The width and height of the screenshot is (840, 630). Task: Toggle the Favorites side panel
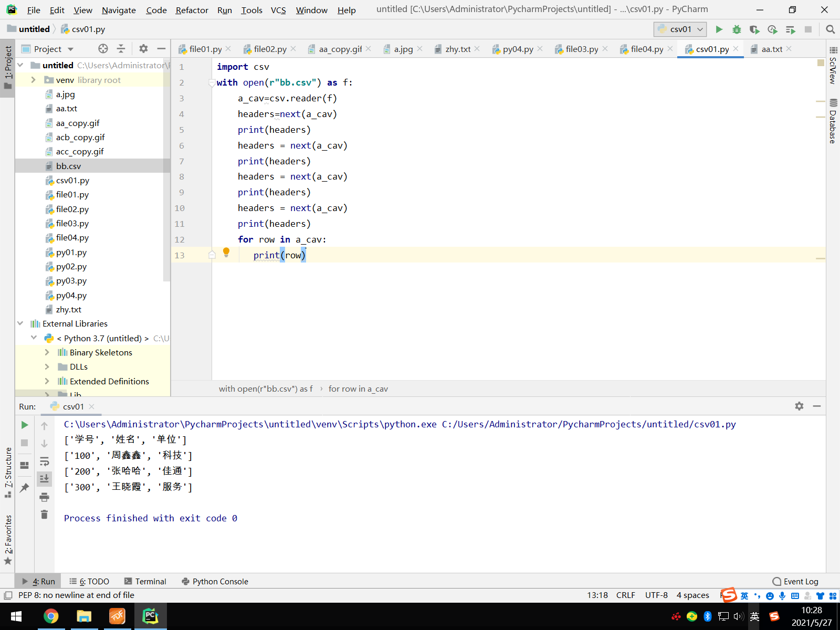pyautogui.click(x=8, y=540)
